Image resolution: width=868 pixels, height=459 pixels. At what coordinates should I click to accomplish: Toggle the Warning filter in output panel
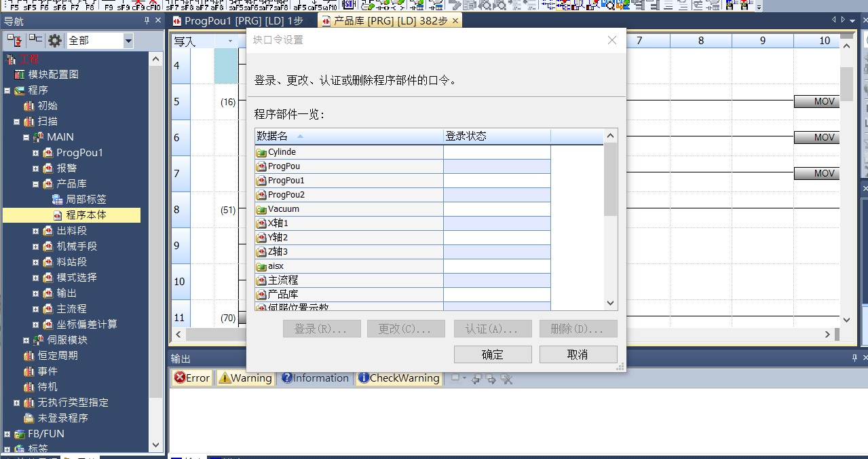click(x=245, y=378)
